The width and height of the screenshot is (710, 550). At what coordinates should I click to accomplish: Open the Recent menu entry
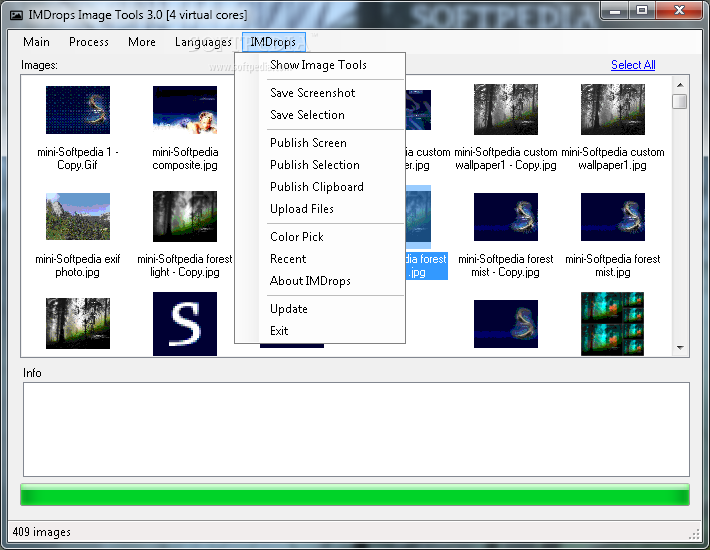click(x=288, y=259)
